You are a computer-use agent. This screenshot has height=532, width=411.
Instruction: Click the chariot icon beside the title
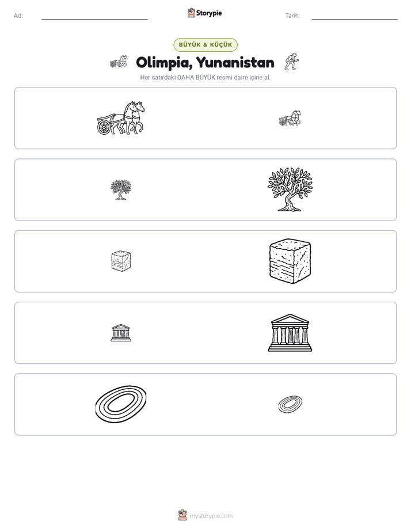pos(119,62)
